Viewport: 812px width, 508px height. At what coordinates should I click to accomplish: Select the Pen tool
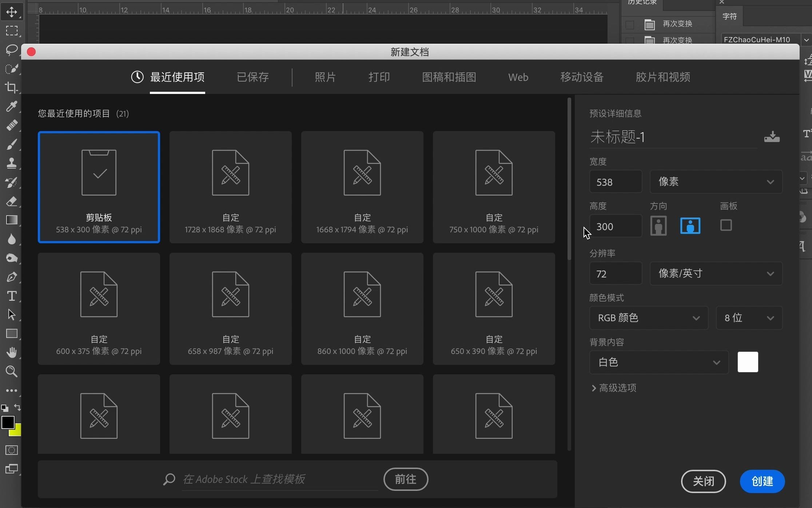tap(11, 277)
